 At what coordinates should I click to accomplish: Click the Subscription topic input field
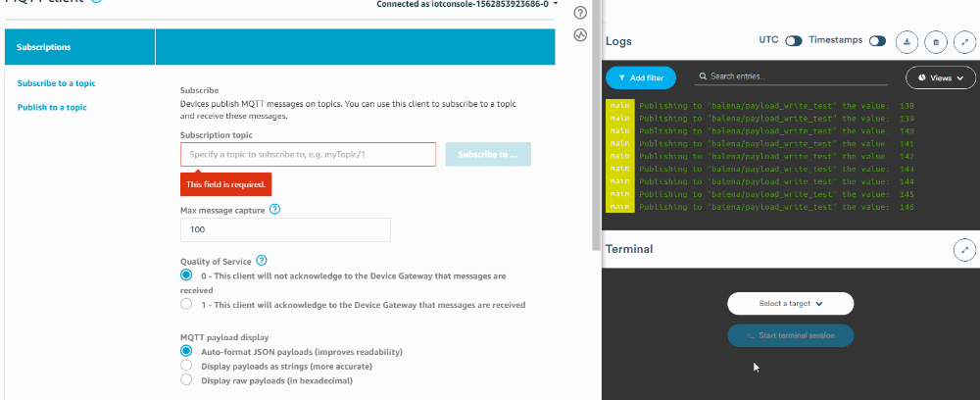tap(308, 155)
